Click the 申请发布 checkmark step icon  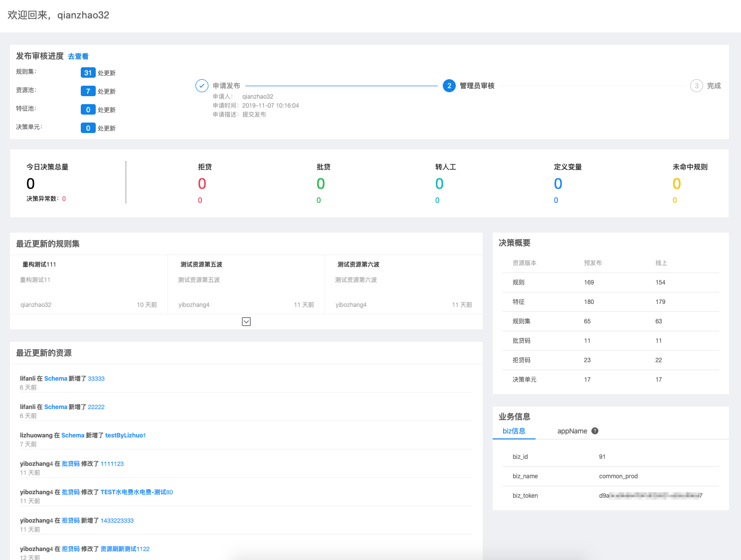point(201,86)
